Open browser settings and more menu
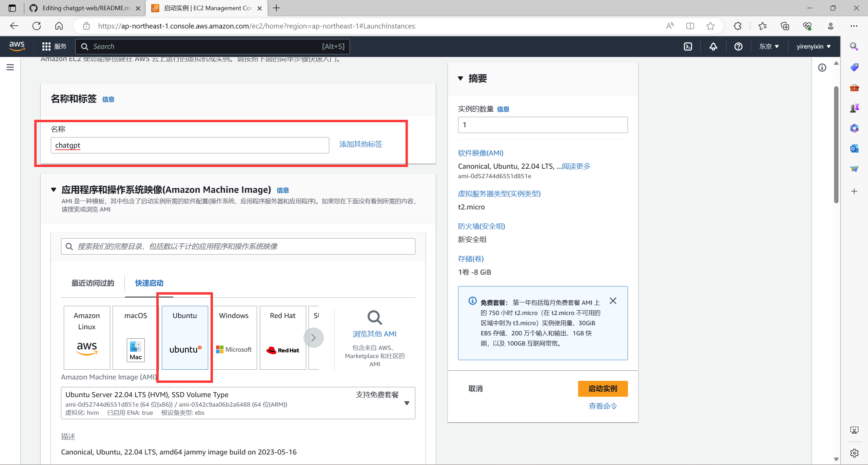 click(854, 26)
